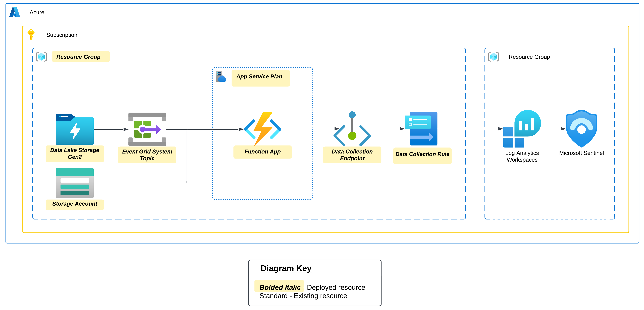The width and height of the screenshot is (644, 310).
Task: Click the Azure logo icon
Action: 15,12
